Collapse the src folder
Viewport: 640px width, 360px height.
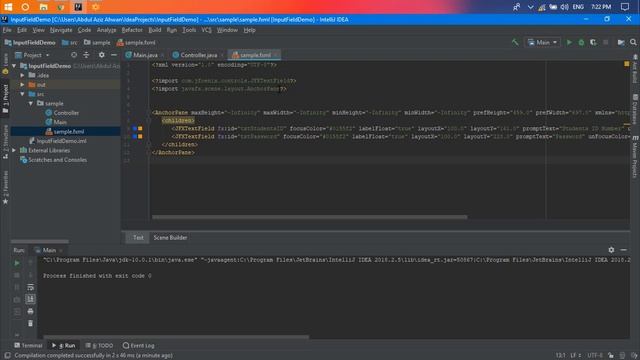(22, 94)
